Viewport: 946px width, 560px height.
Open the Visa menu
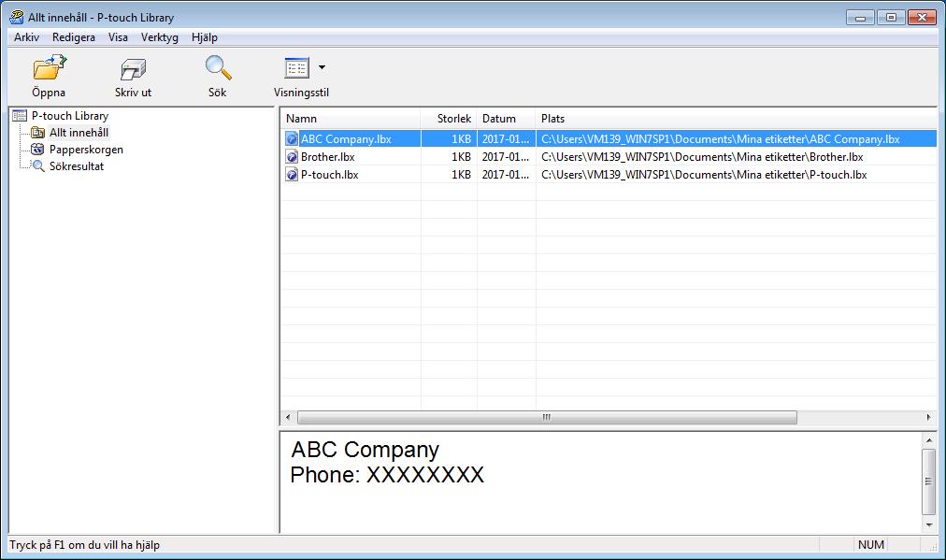118,37
